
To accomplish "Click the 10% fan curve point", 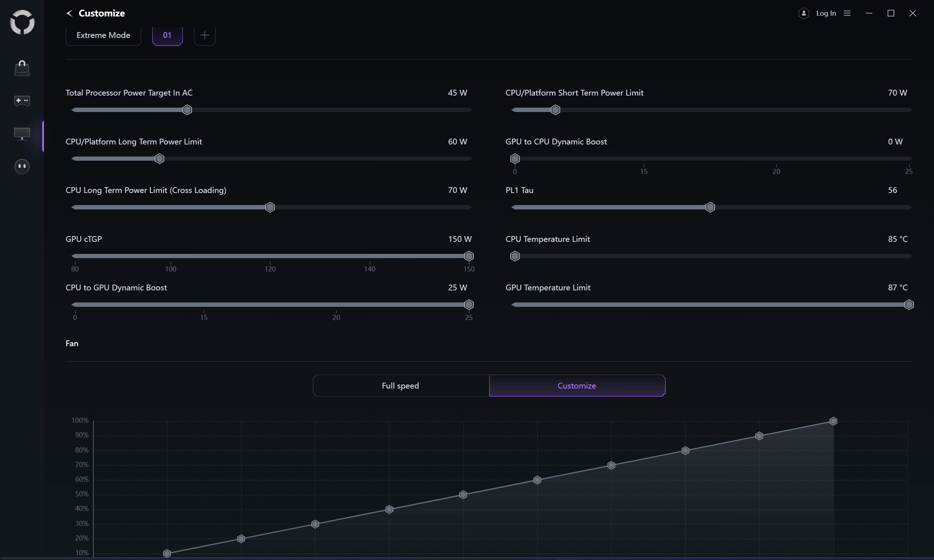I will pos(167,553).
